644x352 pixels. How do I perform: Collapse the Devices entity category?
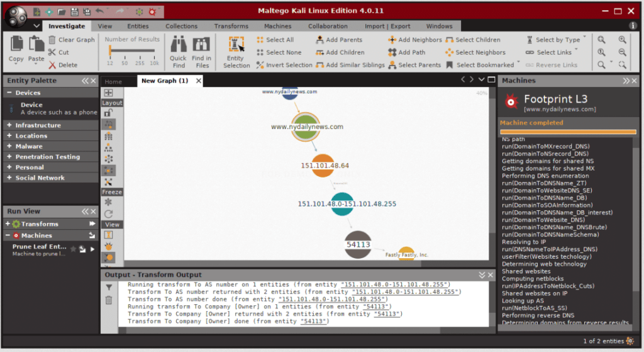(9, 93)
